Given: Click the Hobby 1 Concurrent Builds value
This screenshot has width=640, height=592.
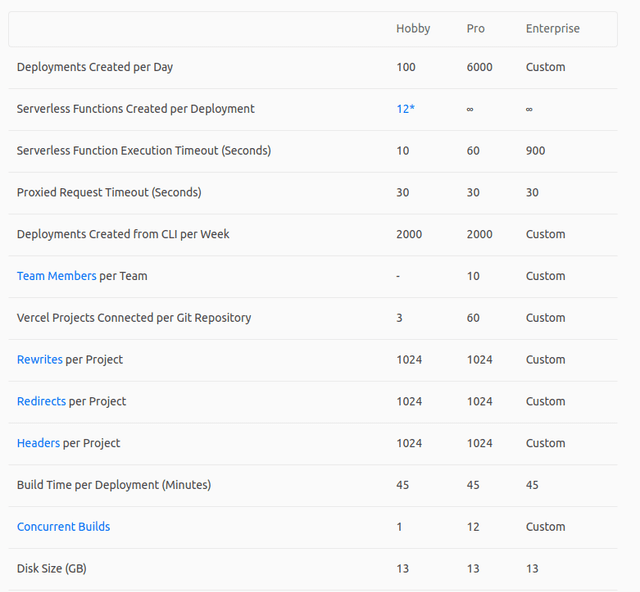Looking at the screenshot, I should (x=399, y=527).
